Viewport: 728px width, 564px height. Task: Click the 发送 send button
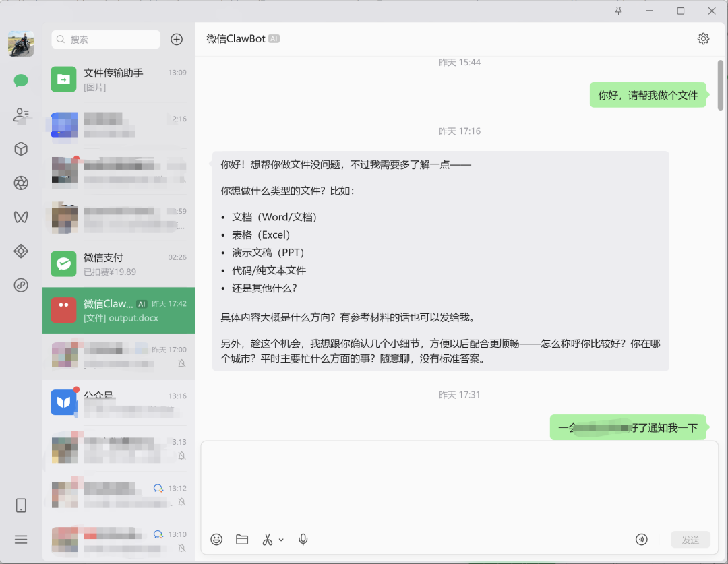[x=690, y=539]
